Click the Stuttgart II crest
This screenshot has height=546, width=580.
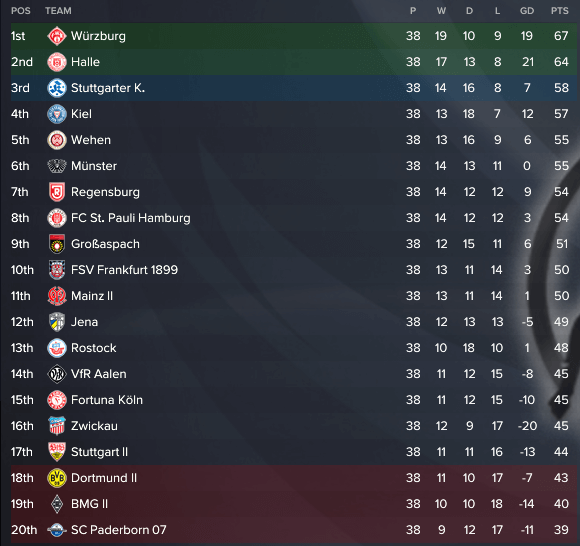pos(57,452)
